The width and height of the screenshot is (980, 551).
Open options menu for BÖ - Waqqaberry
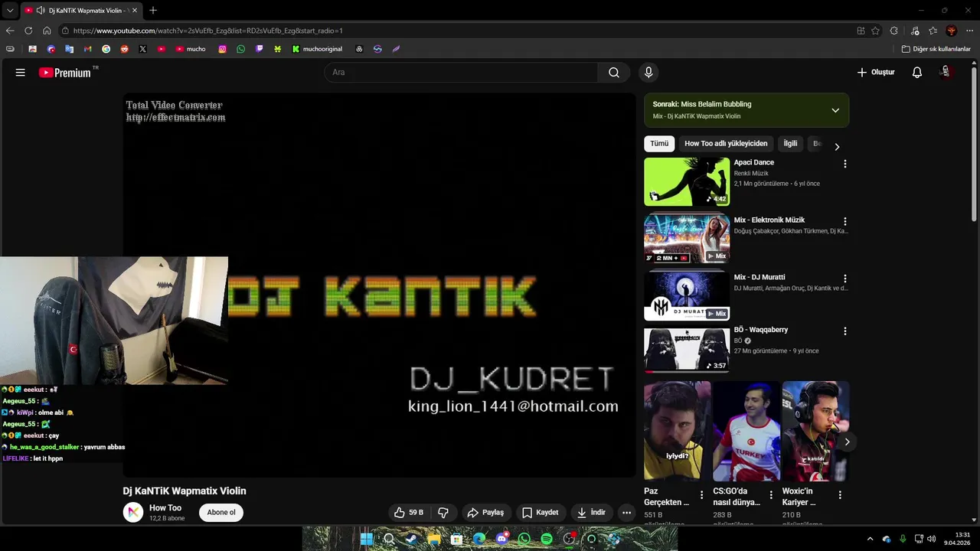click(845, 331)
